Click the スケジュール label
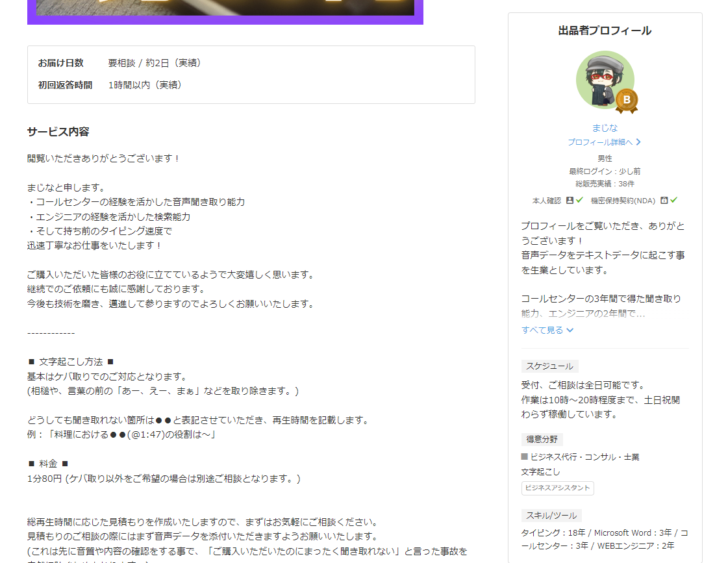The height and width of the screenshot is (563, 728). [x=549, y=366]
